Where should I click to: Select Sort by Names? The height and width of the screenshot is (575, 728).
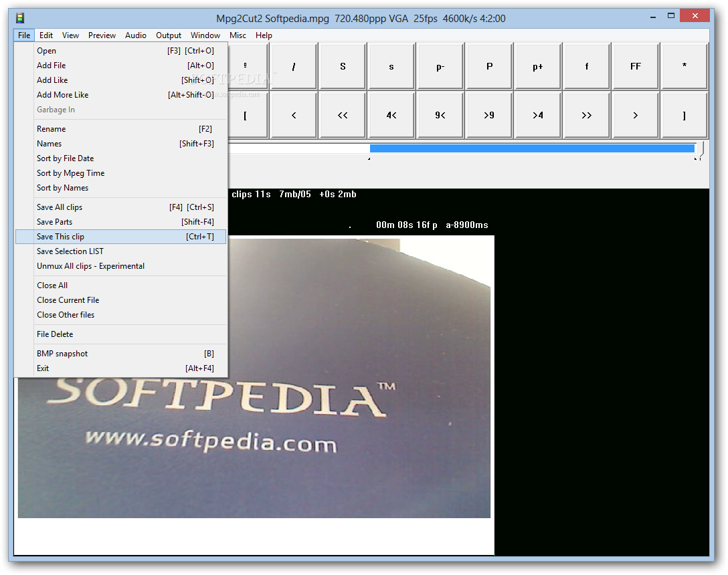[120, 188]
